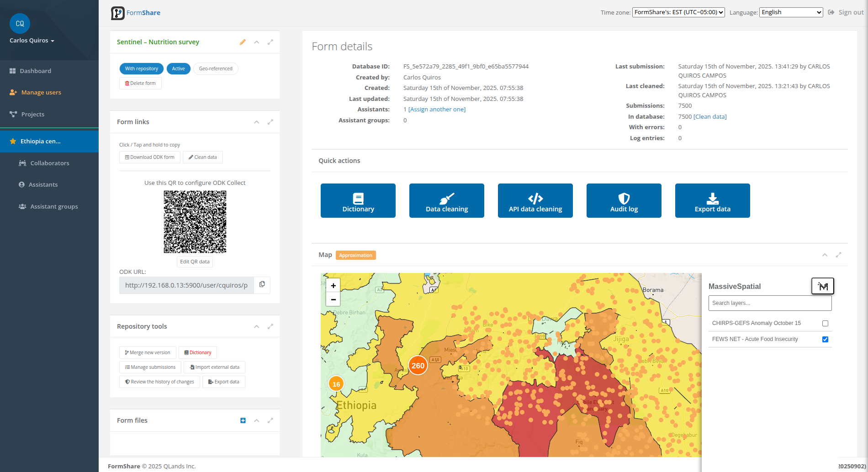The image size is (868, 472).
Task: Zoom in on the map
Action: tap(333, 286)
